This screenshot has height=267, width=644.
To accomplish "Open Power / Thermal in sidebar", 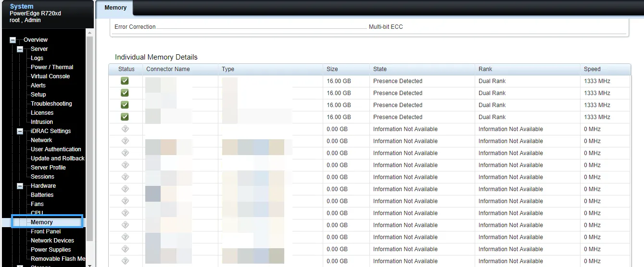I will [52, 67].
